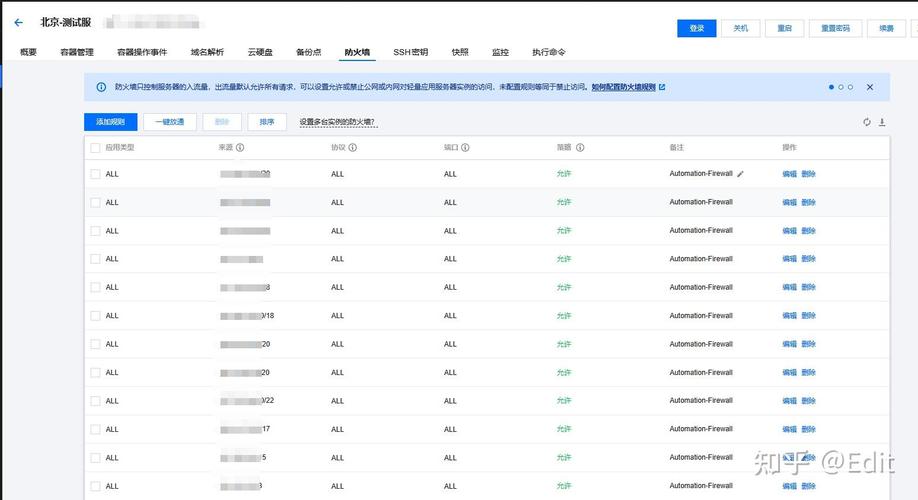Click Automation-Firewall remark in the /18 row
The height and width of the screenshot is (500, 918).
[701, 316]
